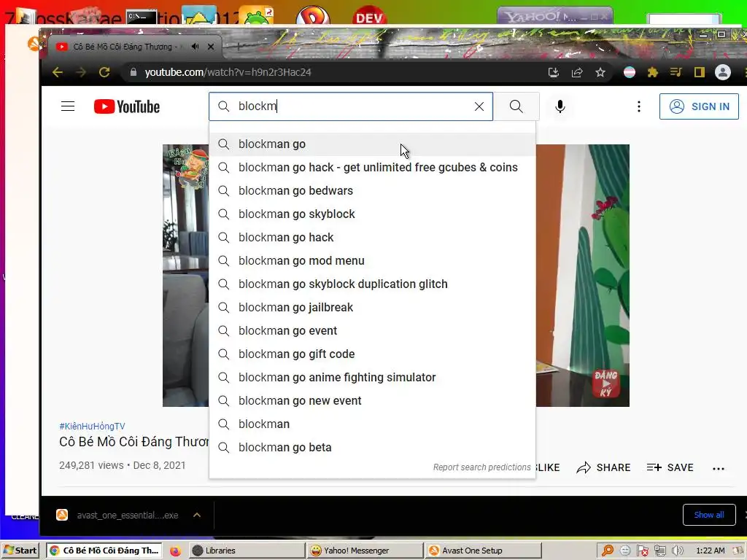This screenshot has width=747, height=560.
Task: Start voice search with the microphone
Action: (x=560, y=106)
